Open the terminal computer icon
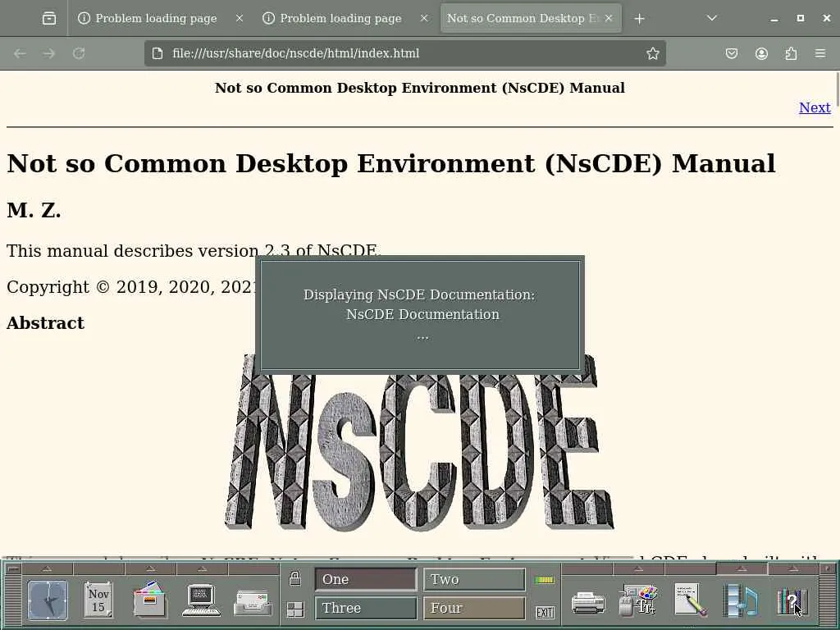Viewport: 840px width, 630px height. point(201,600)
